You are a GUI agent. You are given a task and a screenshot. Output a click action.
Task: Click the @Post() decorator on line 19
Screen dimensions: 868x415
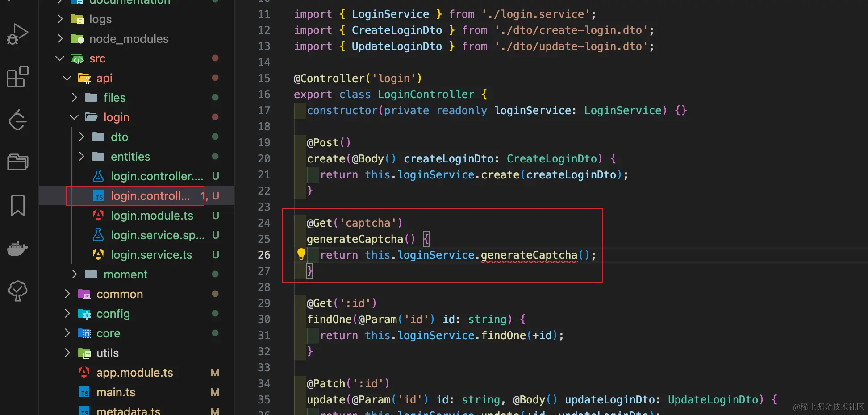(329, 143)
